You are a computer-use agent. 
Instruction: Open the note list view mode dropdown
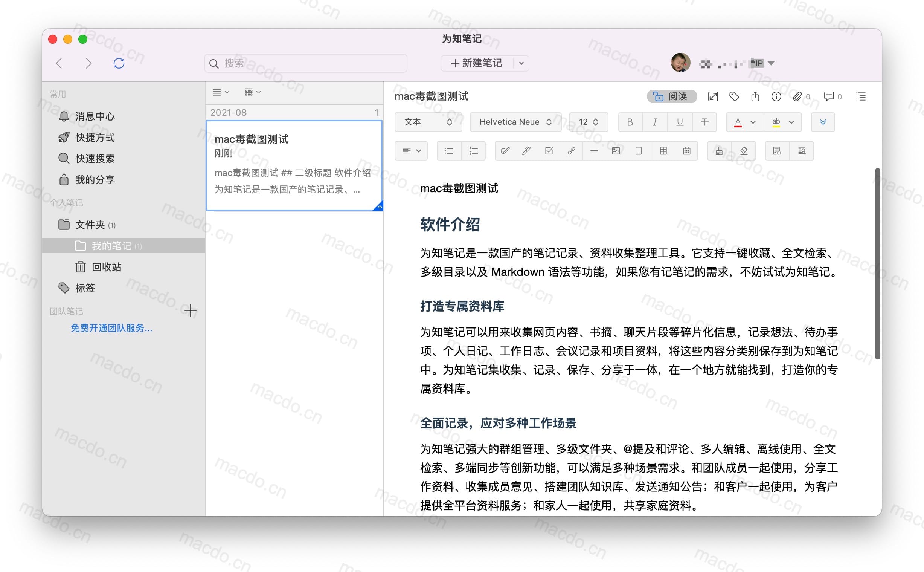(x=252, y=92)
